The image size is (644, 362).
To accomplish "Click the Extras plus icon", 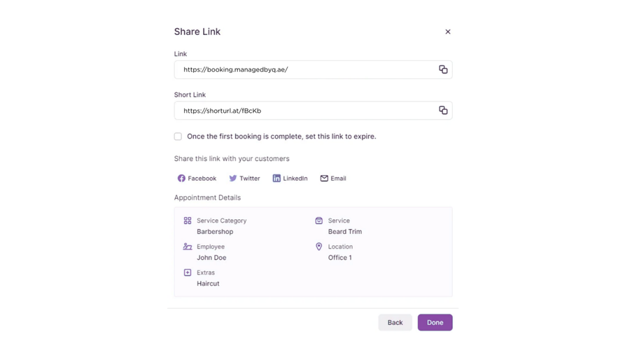I will [x=188, y=272].
